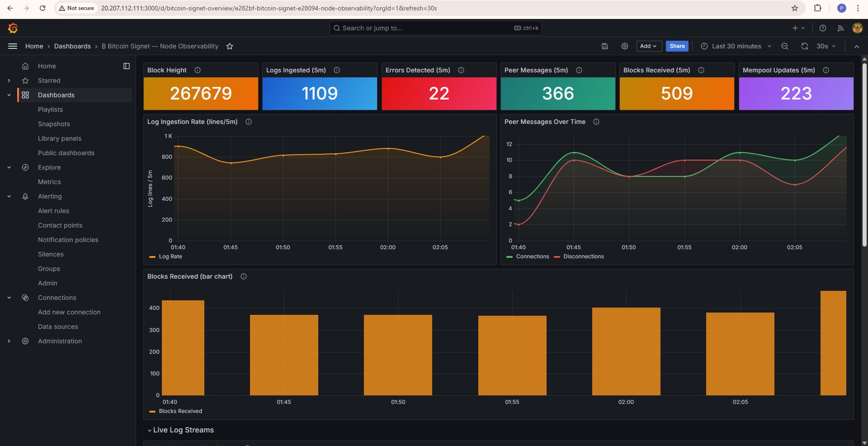Open Public dashboards in the sidebar
The image size is (868, 446).
66,153
